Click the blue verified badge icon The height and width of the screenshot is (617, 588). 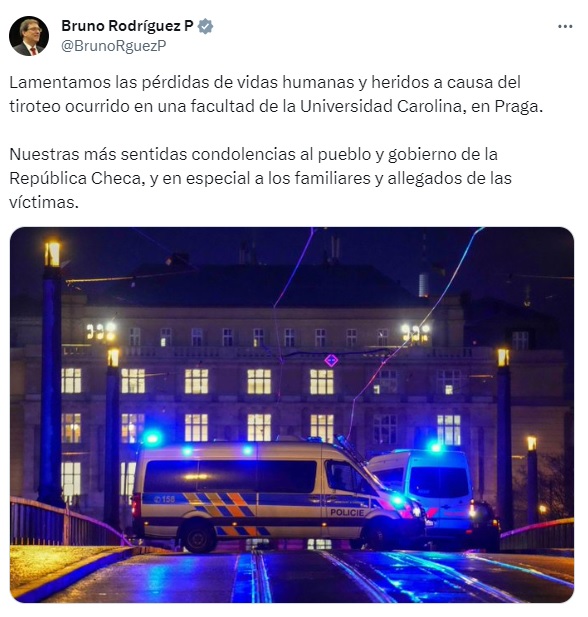205,26
